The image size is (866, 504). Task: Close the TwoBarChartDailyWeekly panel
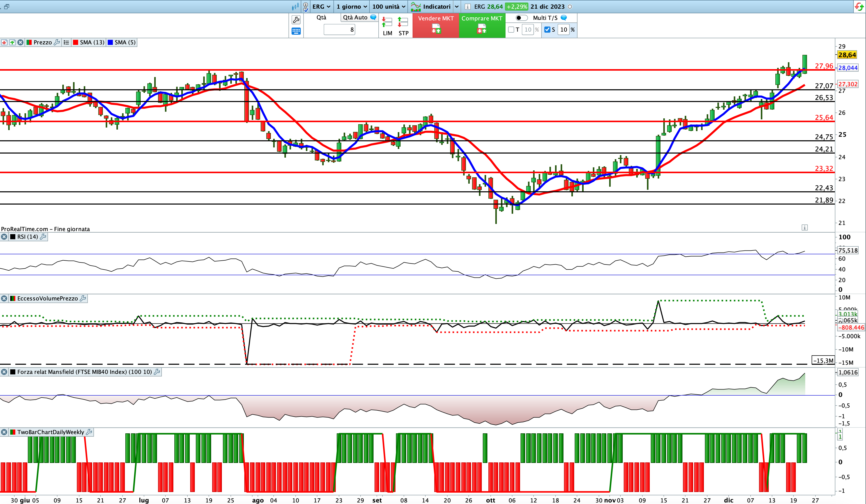(4, 432)
